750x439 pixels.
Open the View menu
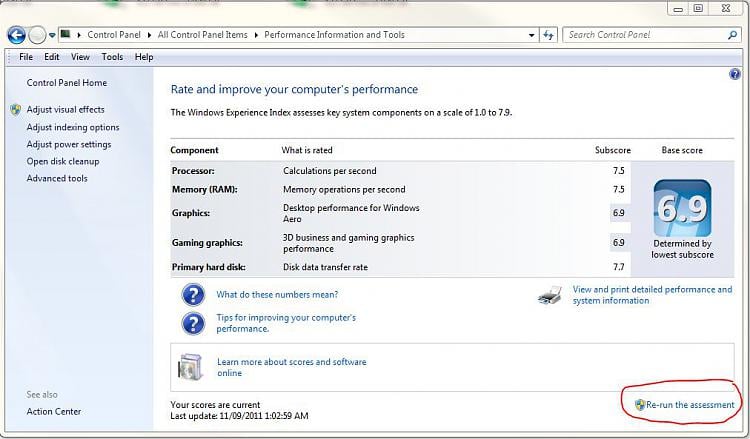pyautogui.click(x=80, y=57)
